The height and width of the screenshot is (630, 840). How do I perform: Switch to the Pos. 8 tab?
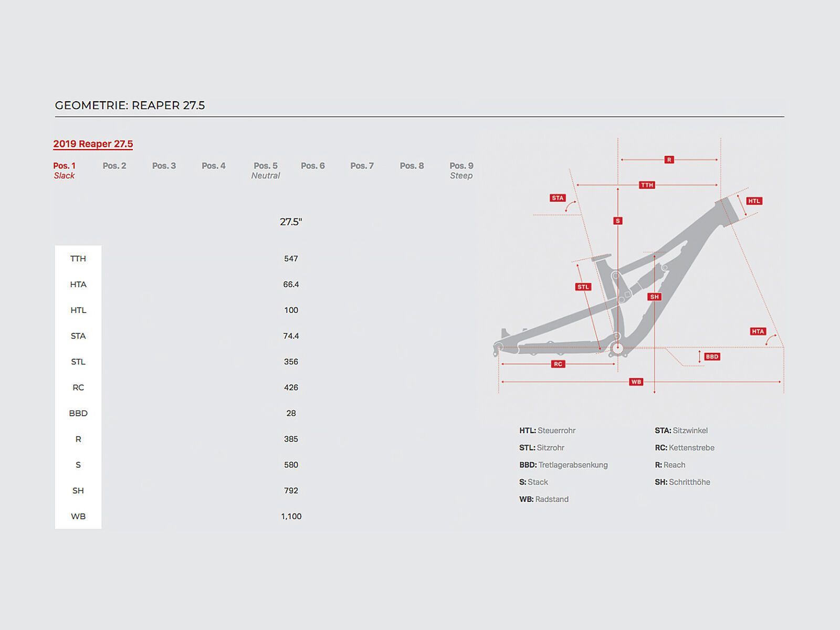(412, 166)
